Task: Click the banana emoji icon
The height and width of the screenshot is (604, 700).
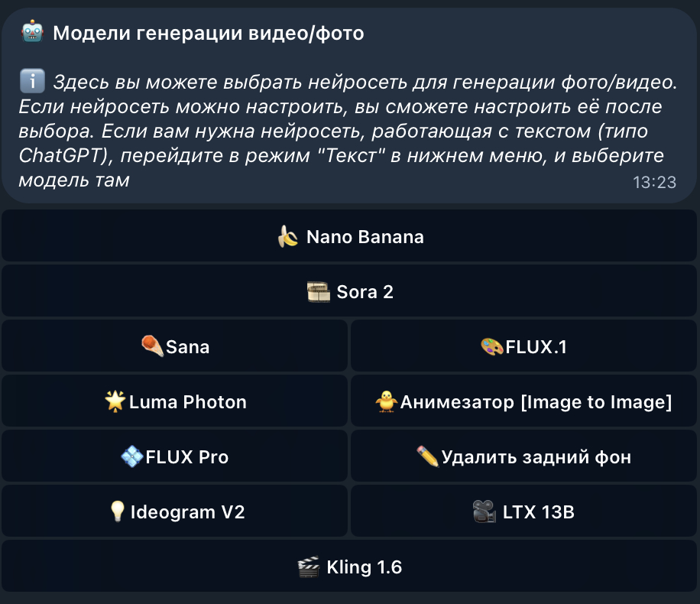Action: [x=287, y=237]
